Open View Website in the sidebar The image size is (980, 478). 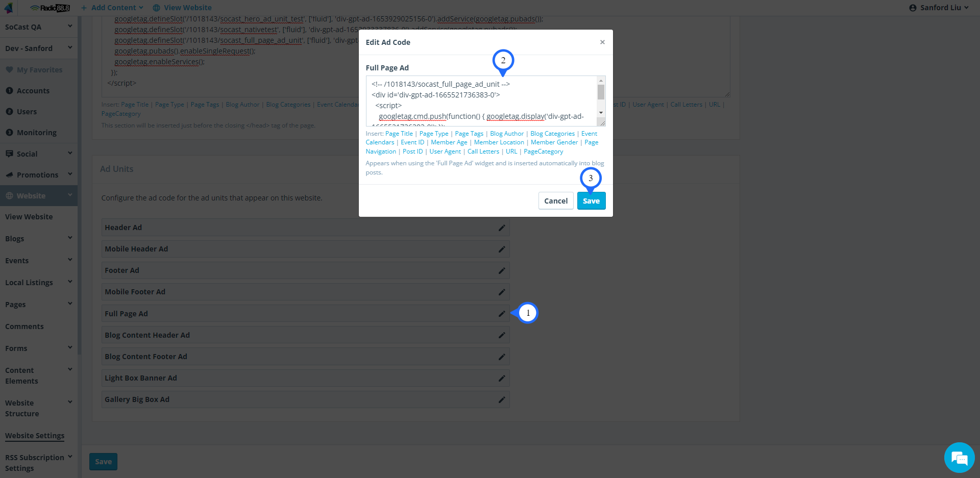(x=29, y=217)
